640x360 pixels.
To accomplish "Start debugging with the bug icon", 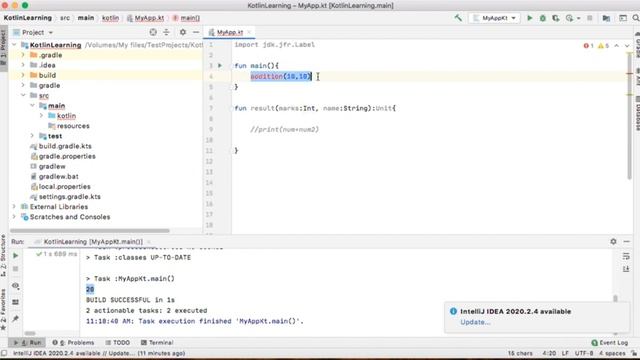I will coord(542,18).
